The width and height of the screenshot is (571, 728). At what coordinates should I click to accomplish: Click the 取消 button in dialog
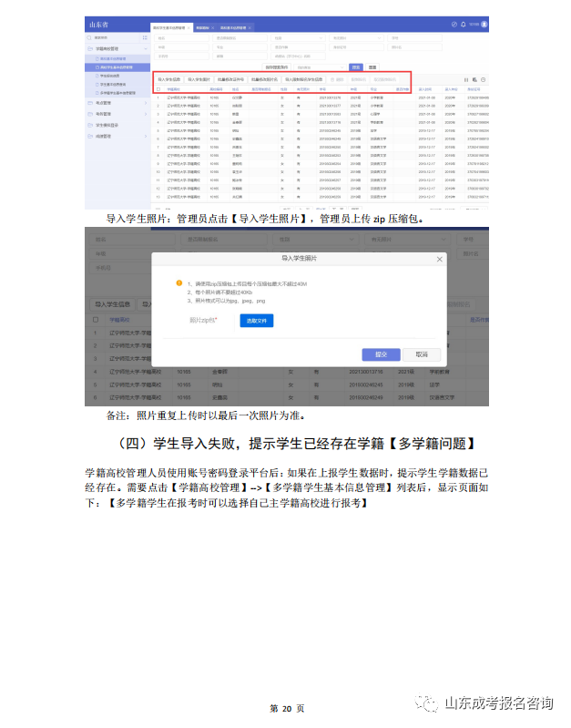(x=422, y=354)
